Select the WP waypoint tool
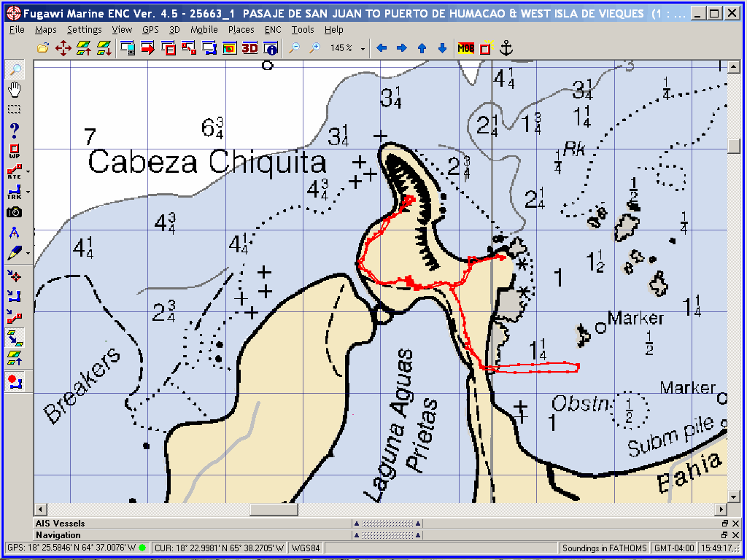 point(15,151)
